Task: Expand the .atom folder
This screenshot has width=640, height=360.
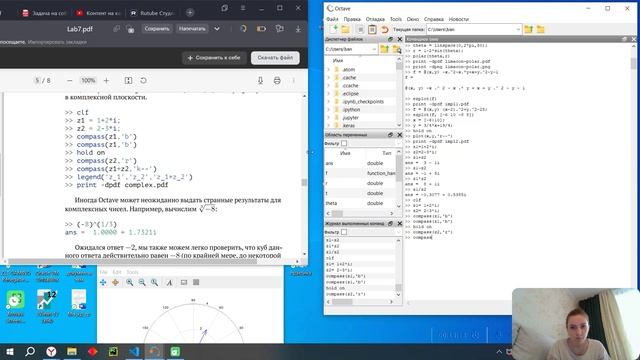Action: click(x=328, y=69)
